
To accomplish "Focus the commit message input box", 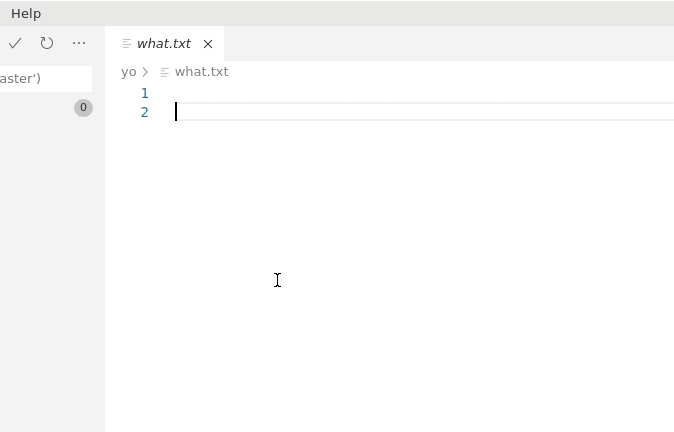I will 45,78.
